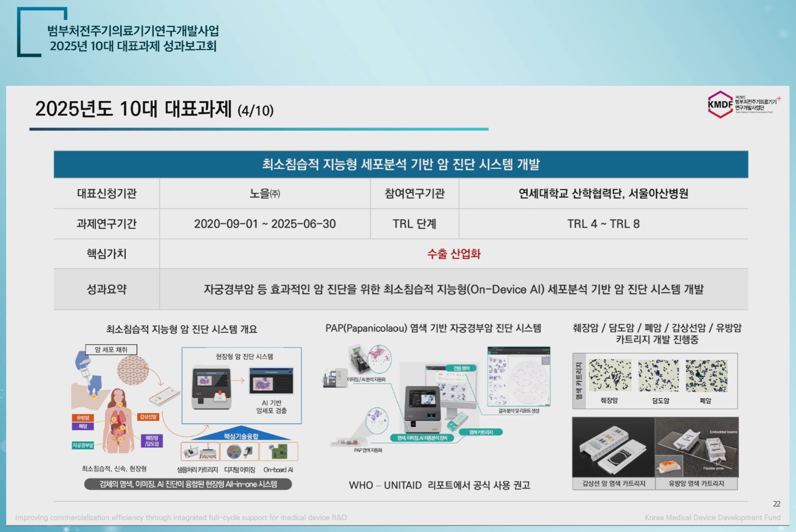Click '연세대학교 산학협력단, 서울아산병원' cell

(603, 193)
